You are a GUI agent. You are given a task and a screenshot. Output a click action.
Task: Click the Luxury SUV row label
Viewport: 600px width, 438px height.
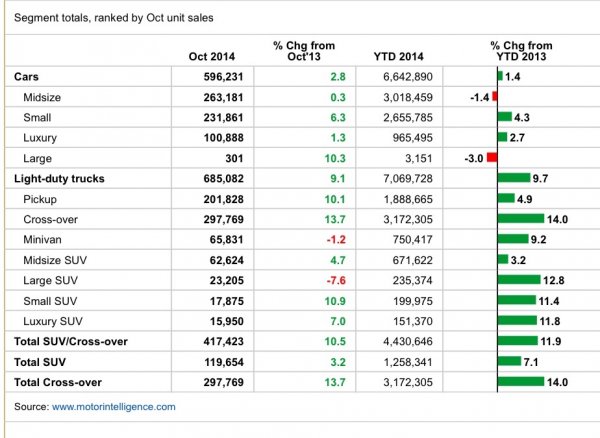click(x=54, y=320)
